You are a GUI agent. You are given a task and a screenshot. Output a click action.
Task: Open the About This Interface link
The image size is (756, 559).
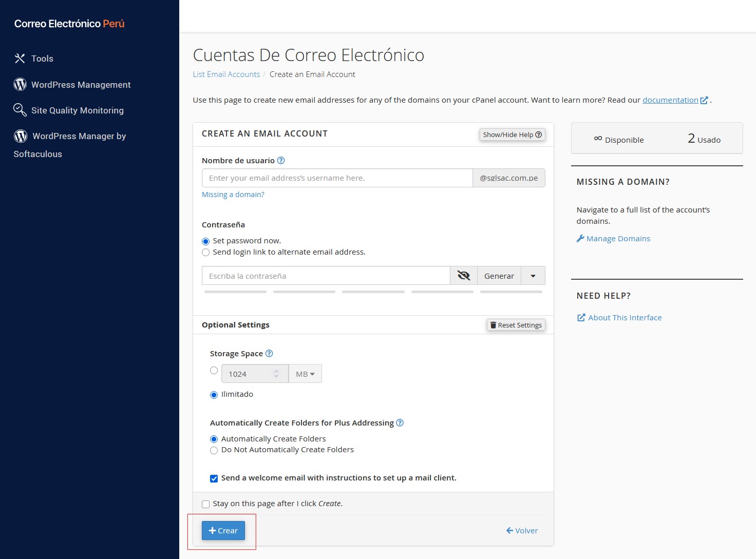625,318
